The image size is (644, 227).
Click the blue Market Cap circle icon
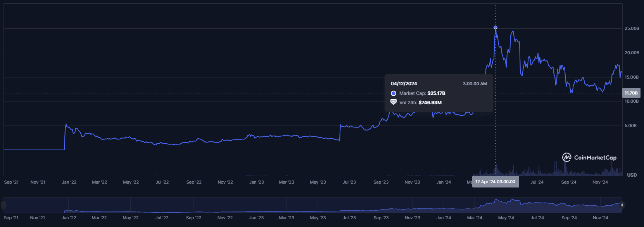tap(393, 93)
